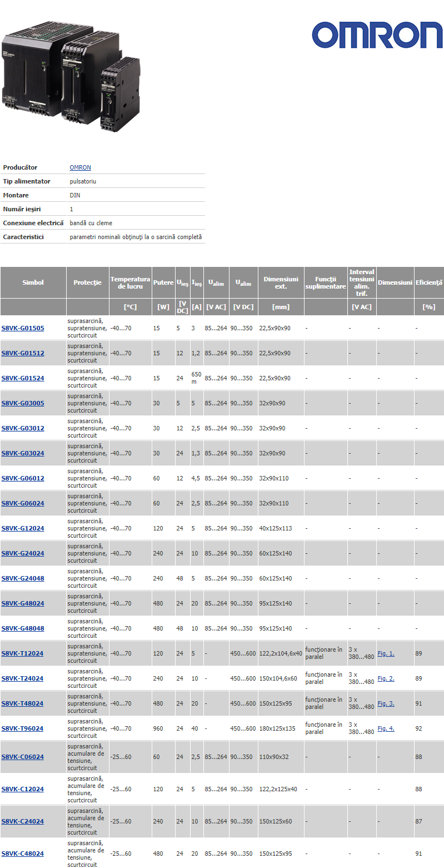
Task: Open product S8VK-G06024
Action: (23, 503)
